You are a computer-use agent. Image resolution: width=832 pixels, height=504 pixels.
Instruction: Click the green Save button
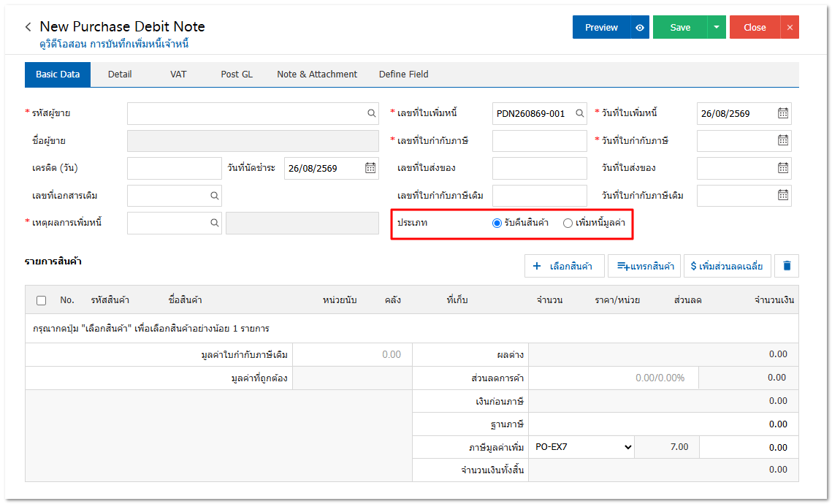coord(680,28)
